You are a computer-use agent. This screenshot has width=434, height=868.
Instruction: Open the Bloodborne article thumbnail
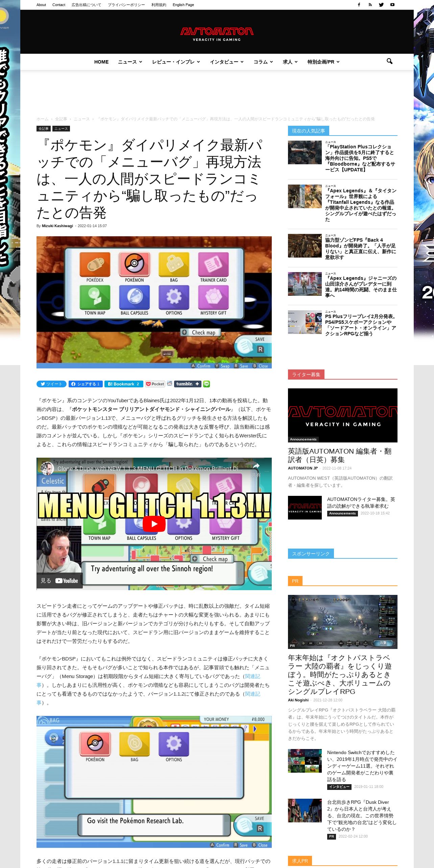(305, 152)
